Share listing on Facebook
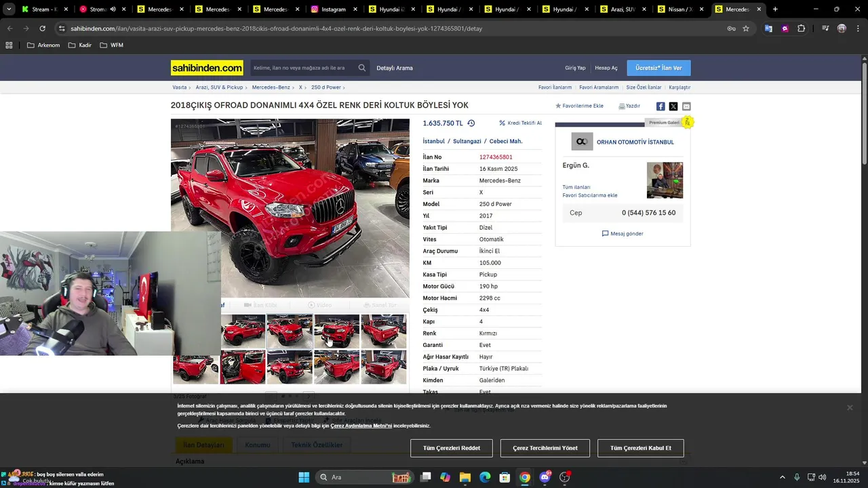The image size is (868, 488). point(660,106)
